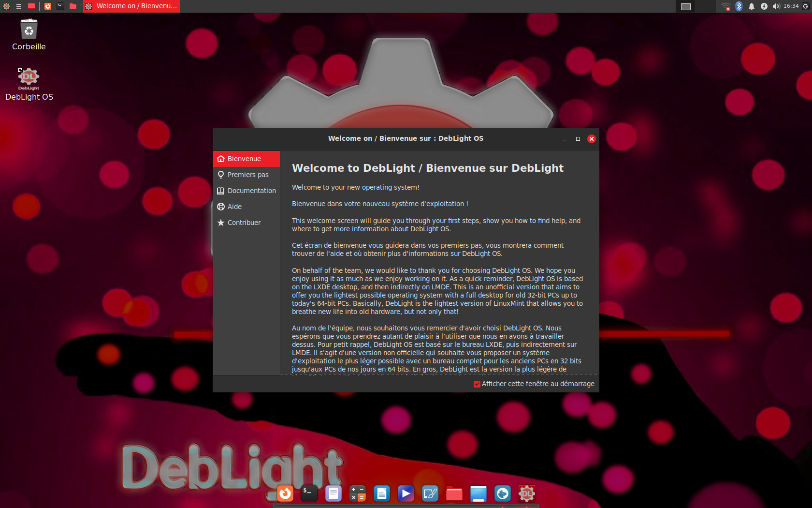Click the Welcome window taskbar button
This screenshot has height=508, width=812.
click(x=131, y=6)
